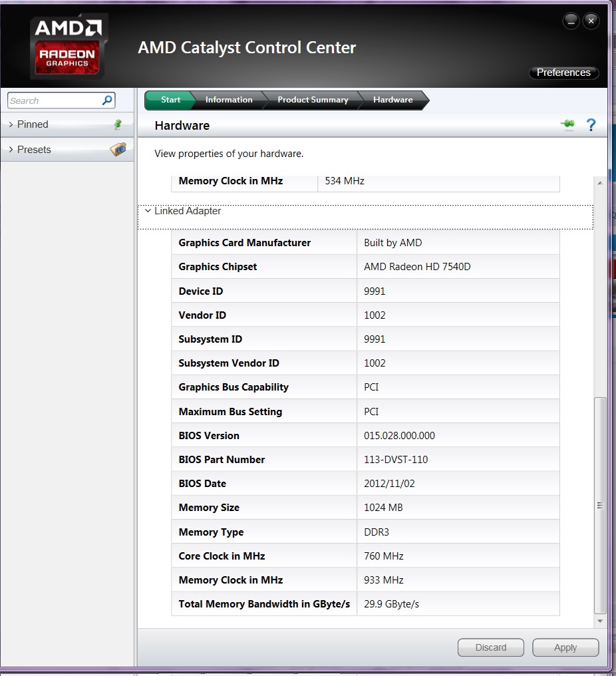This screenshot has width=616, height=676.
Task: Click inside the Search input field
Action: tap(53, 100)
